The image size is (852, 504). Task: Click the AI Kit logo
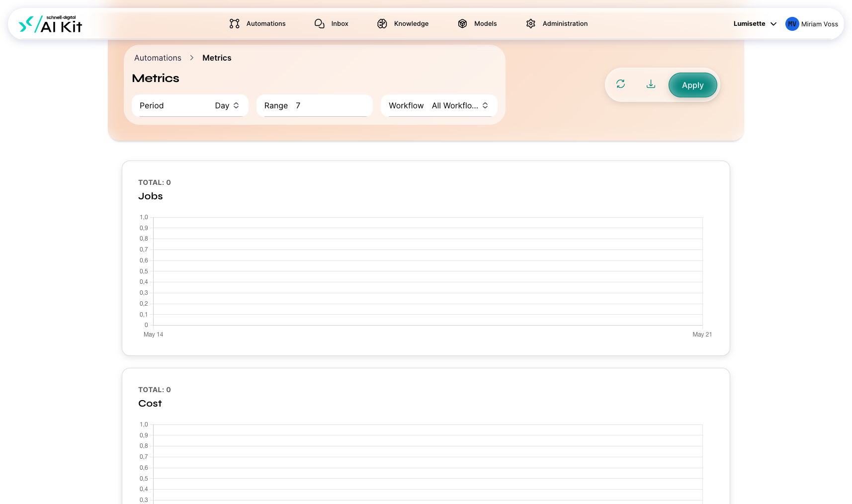click(x=50, y=24)
